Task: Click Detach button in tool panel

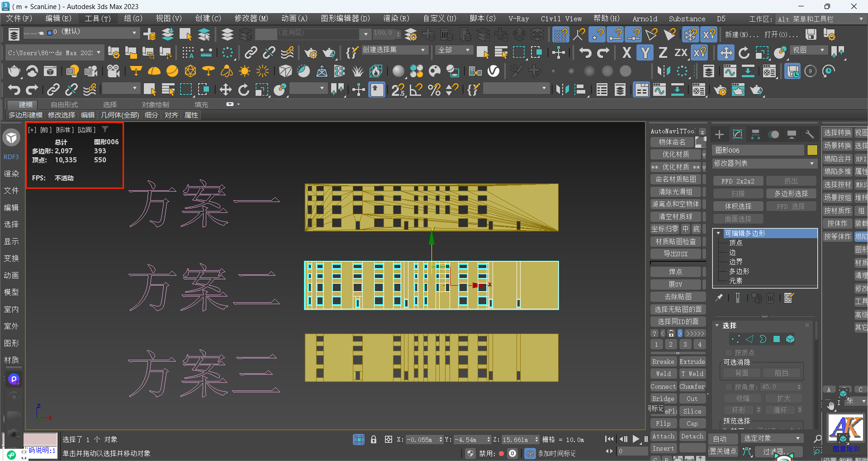Action: [692, 436]
